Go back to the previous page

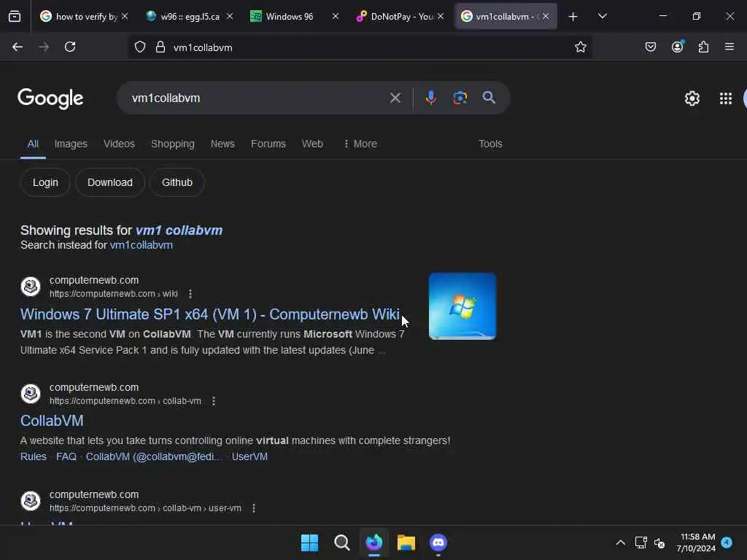[18, 47]
